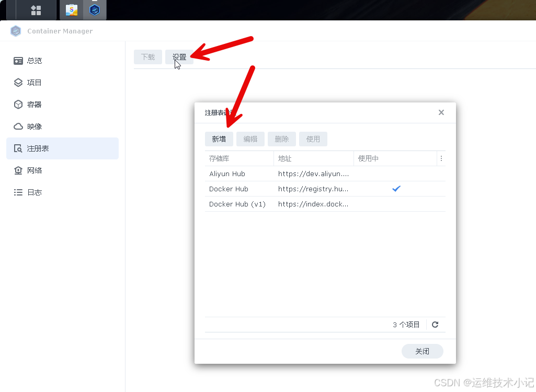The image size is (536, 392).
Task: Click the 设置 settings button
Action: pos(179,57)
